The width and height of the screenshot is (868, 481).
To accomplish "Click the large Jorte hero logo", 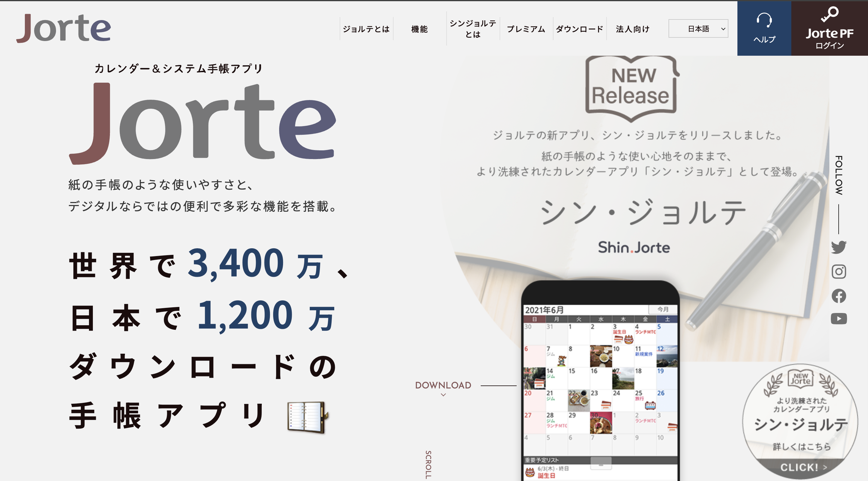I will click(203, 123).
